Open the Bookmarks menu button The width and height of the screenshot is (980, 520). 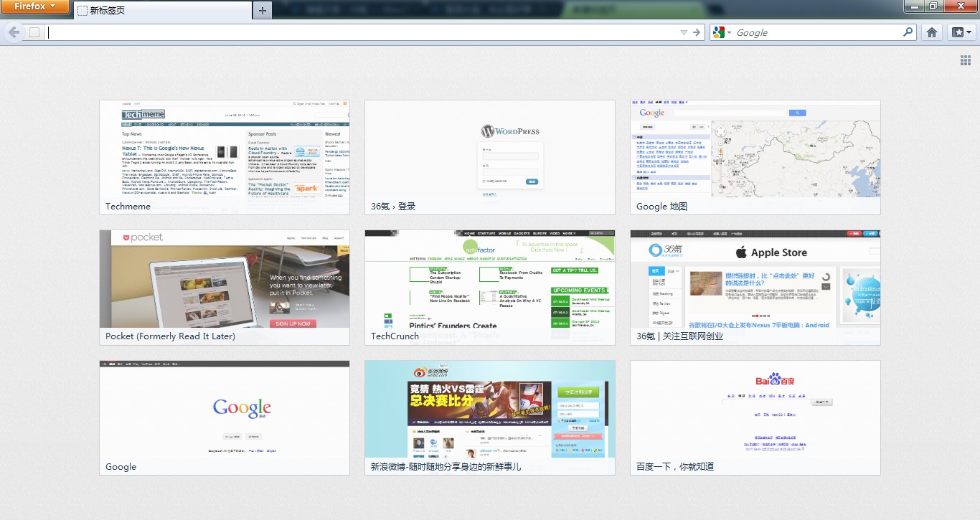(x=961, y=32)
